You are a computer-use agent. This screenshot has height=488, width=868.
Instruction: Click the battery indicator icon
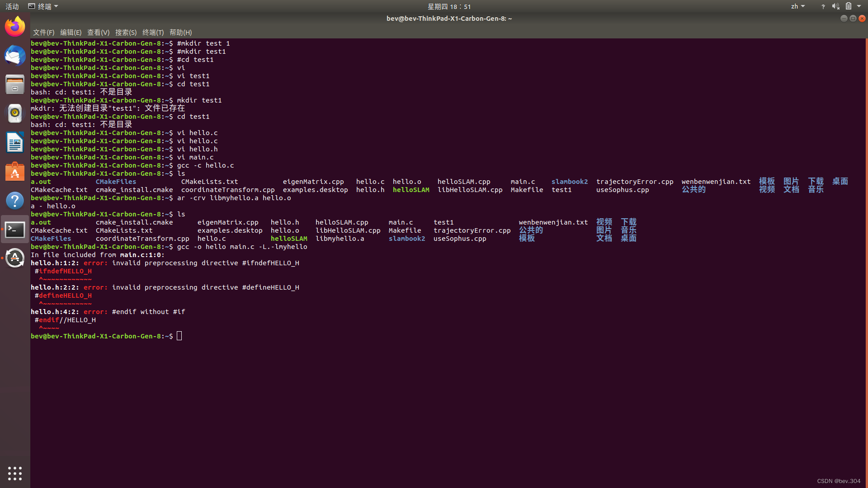click(x=849, y=6)
